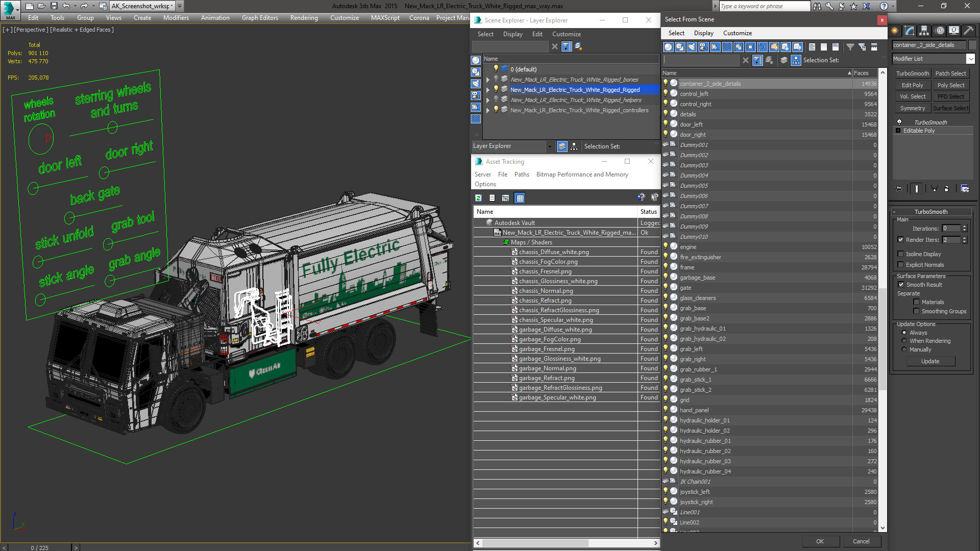Viewport: 980px width, 551px height.
Task: Enable the Isoline Display checkbox
Action: point(901,254)
